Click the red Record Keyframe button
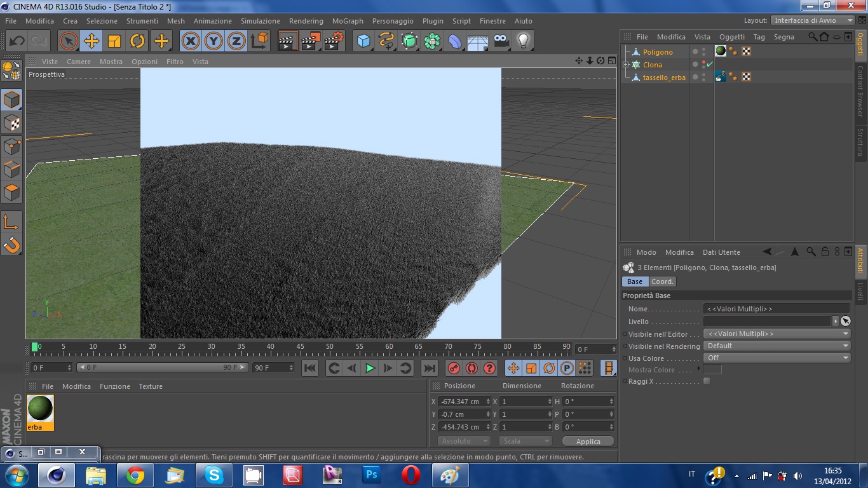This screenshot has width=868, height=488. 454,368
